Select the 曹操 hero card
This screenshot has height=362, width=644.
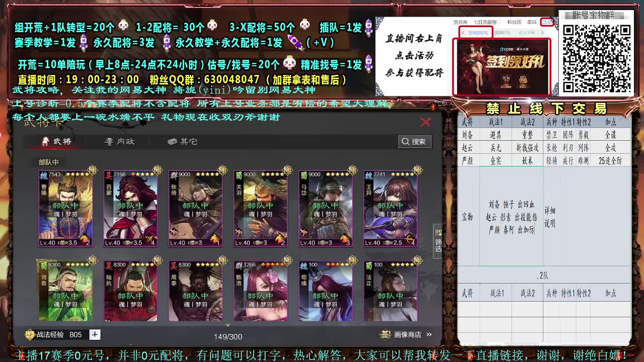(x=65, y=208)
